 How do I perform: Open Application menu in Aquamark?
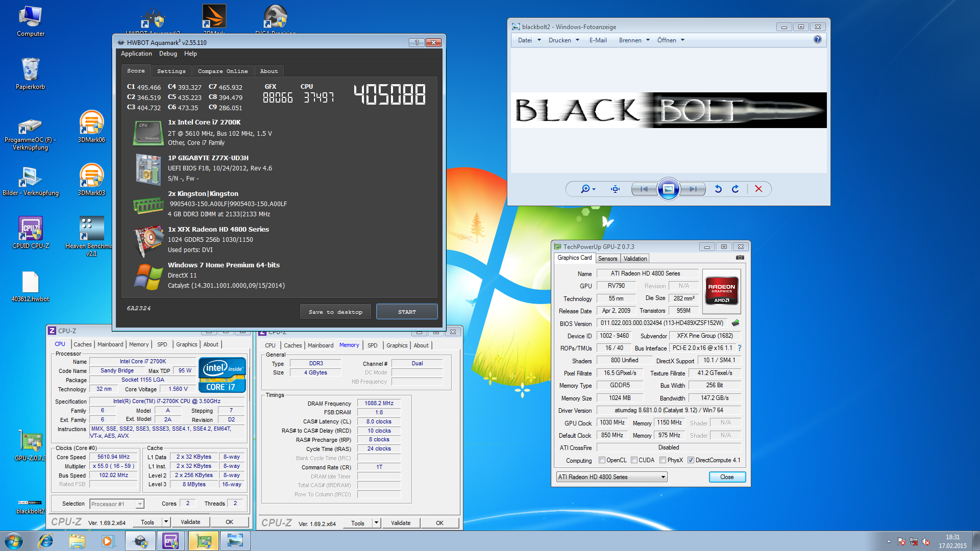136,54
